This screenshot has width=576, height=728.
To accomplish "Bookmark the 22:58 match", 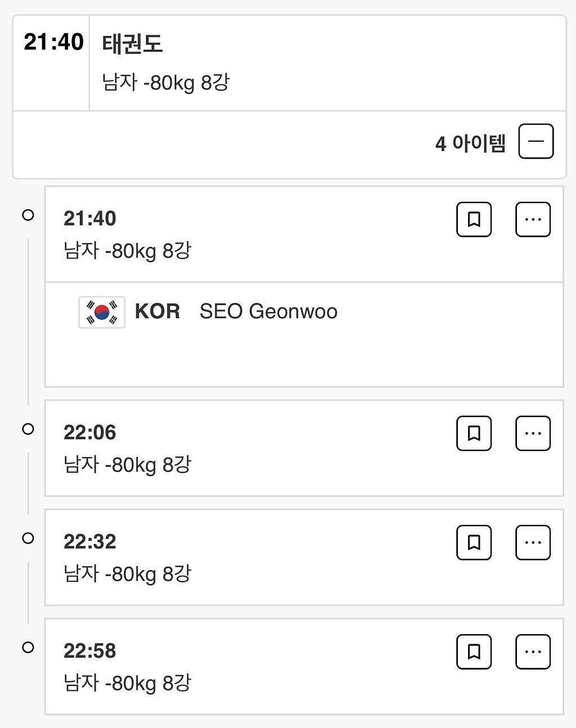I will [x=474, y=652].
